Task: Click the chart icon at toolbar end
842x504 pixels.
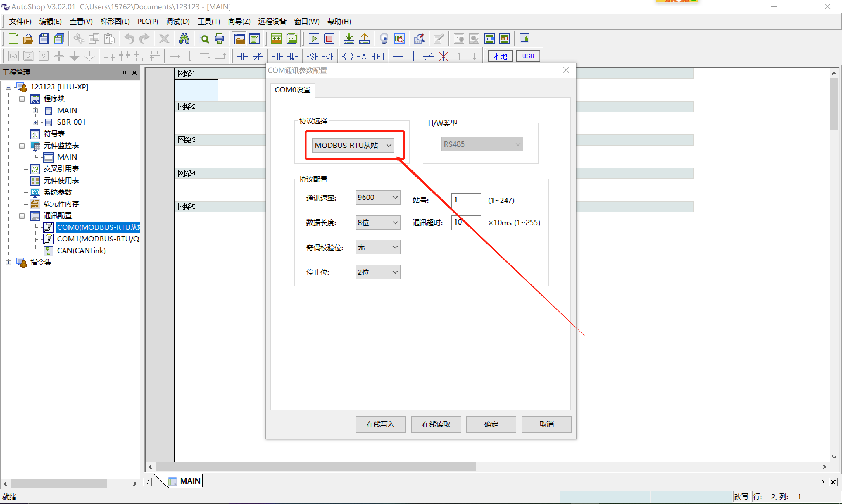Action: 524,39
